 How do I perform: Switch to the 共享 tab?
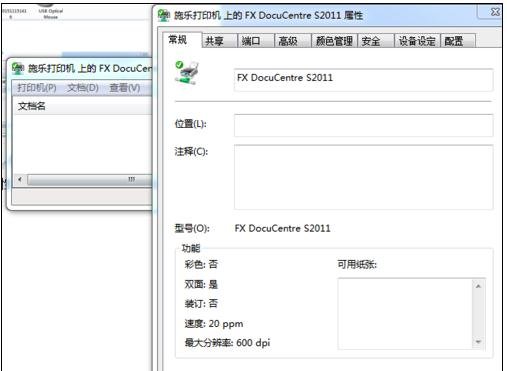[x=219, y=41]
